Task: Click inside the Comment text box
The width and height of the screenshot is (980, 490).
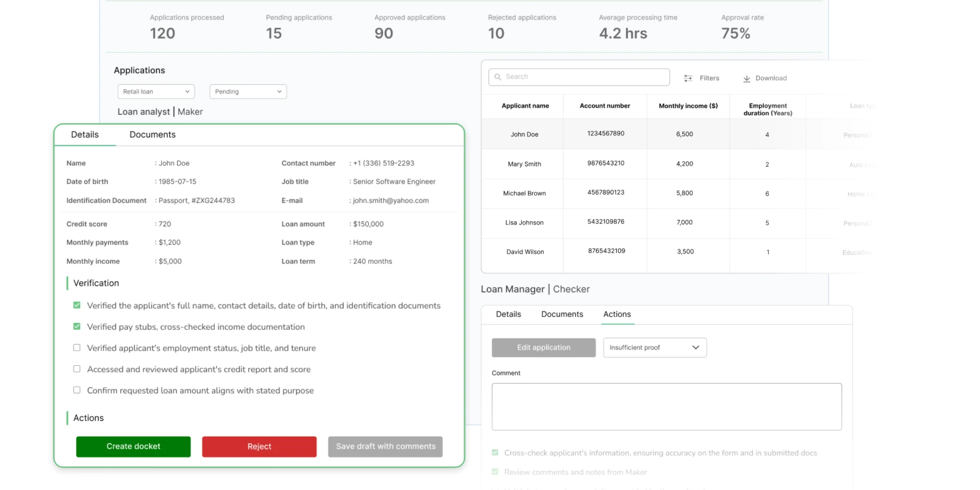Action: [x=666, y=407]
